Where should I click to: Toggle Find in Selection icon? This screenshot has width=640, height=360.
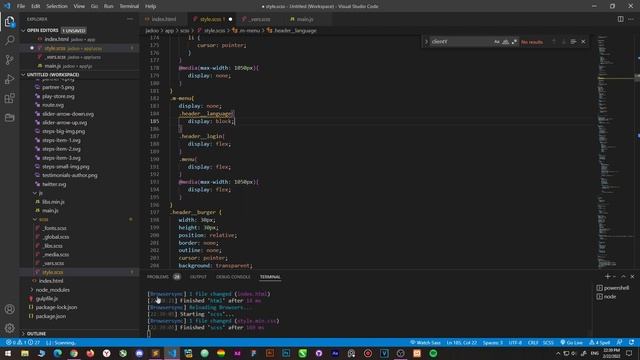click(x=573, y=42)
